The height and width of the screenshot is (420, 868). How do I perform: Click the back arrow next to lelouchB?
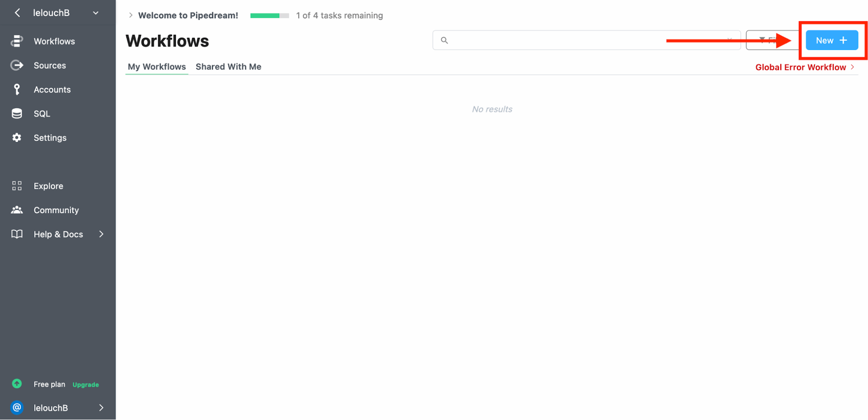point(17,13)
